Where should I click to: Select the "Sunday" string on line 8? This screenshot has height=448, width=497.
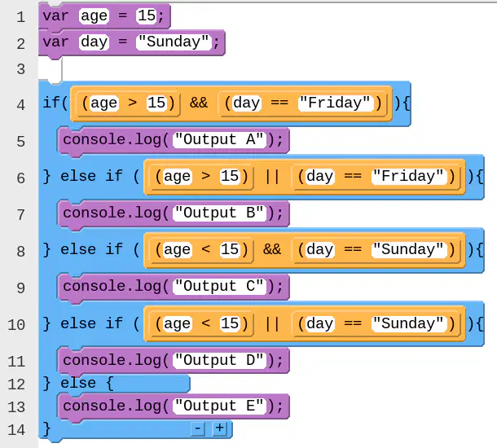click(409, 250)
